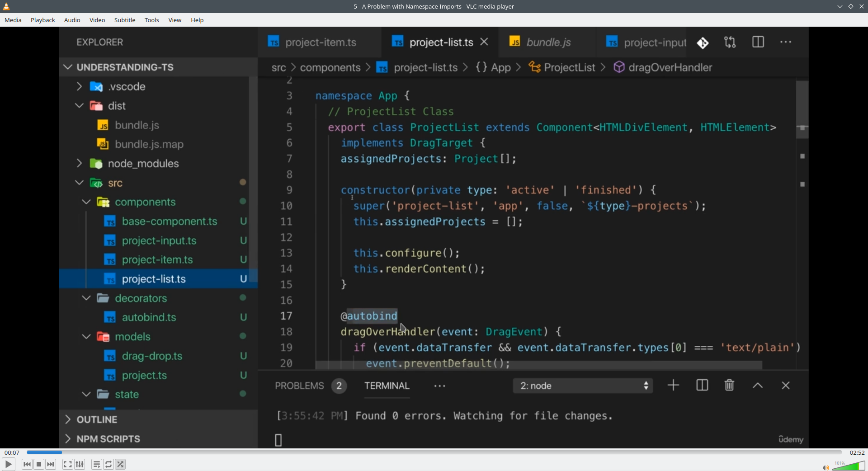This screenshot has width=868, height=471.
Task: Open the panel overflow ellipsis menu
Action: coord(440,386)
